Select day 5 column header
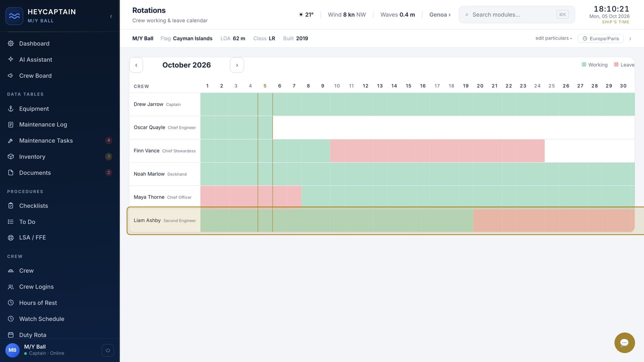This screenshot has height=362, width=644. tap(265, 86)
